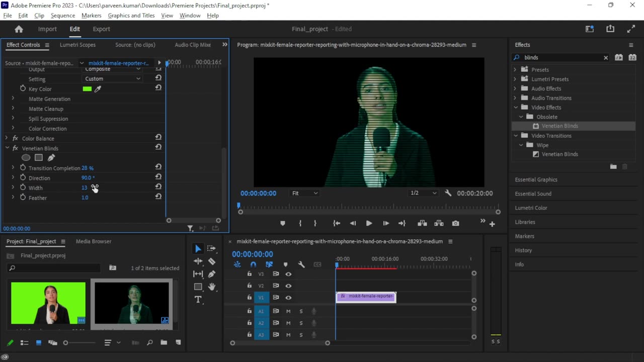This screenshot has width=644, height=362.
Task: Reset the Direction parameter
Action: [x=158, y=176]
